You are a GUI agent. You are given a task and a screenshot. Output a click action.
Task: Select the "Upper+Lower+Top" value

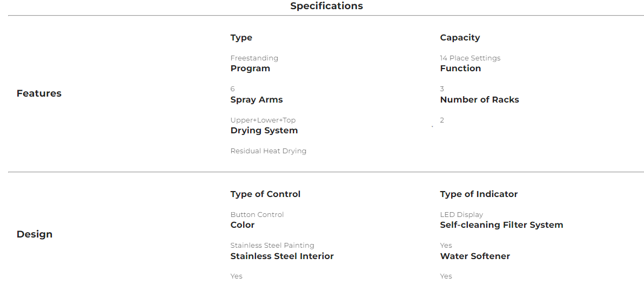263,120
